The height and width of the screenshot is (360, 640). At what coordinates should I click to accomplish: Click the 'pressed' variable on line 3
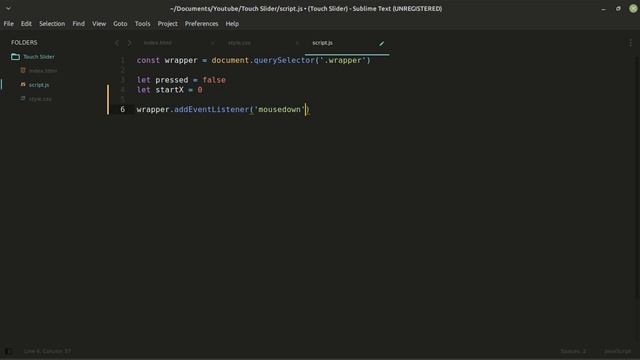(172, 80)
